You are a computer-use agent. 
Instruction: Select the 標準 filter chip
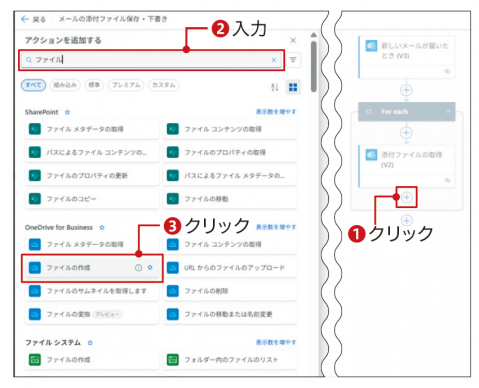tap(94, 85)
